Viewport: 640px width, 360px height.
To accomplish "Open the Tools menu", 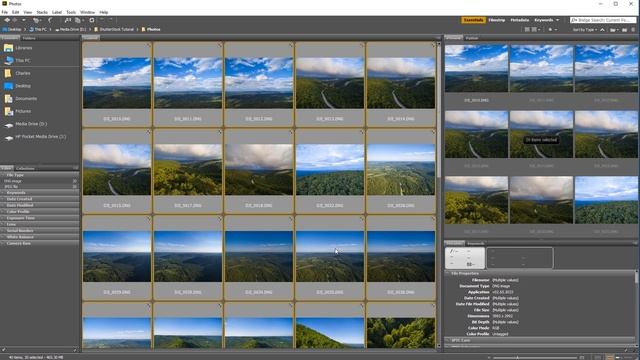I will pos(71,12).
